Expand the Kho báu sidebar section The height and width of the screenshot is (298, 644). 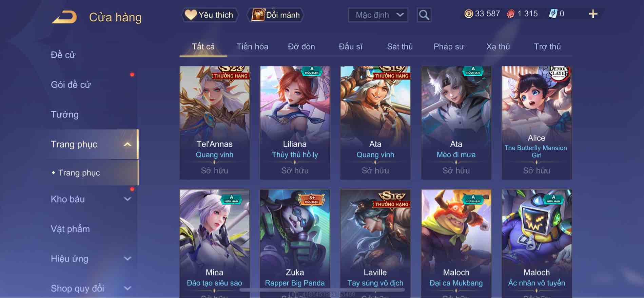(128, 199)
